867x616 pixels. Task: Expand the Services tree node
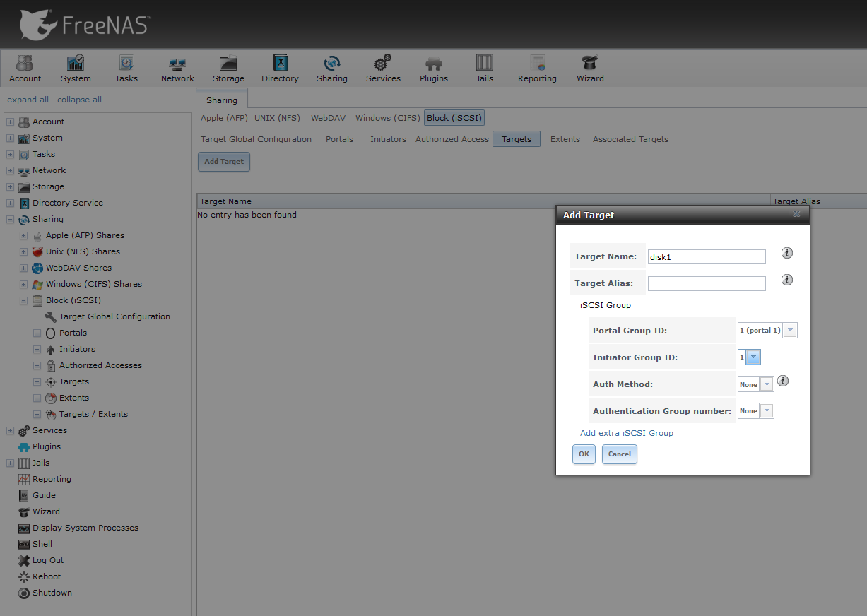(11, 430)
